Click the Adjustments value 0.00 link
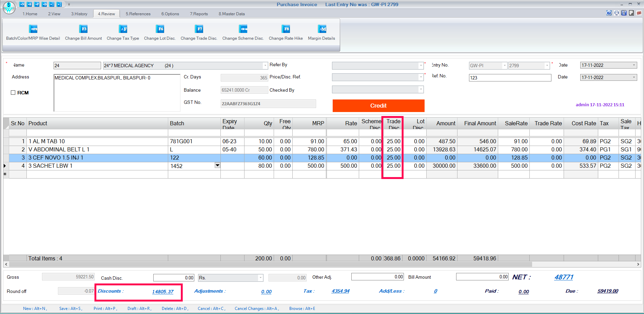 [266, 292]
